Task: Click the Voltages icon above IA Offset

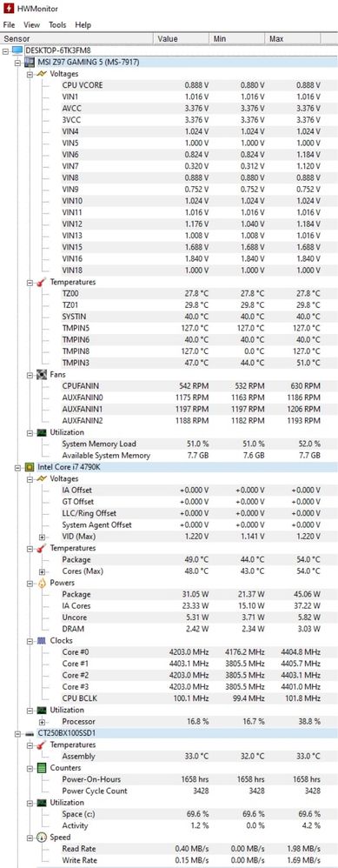Action: [42, 479]
